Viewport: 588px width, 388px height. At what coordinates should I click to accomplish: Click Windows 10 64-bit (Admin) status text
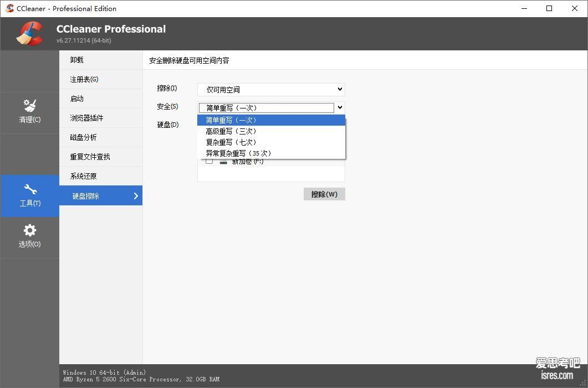point(104,373)
